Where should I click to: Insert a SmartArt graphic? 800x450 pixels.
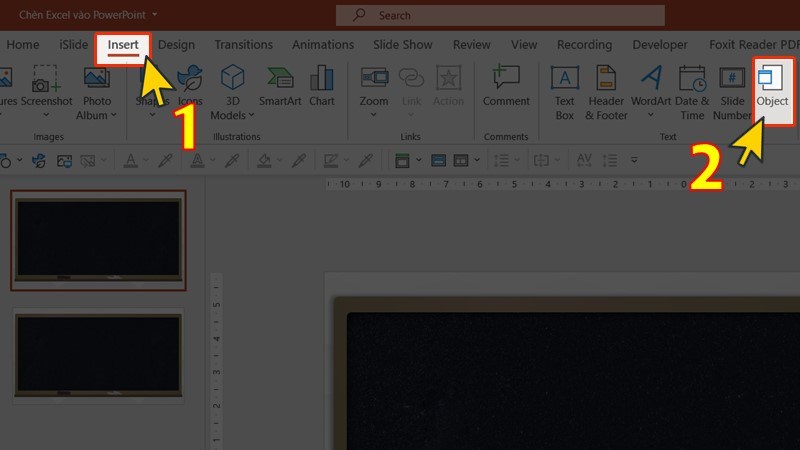point(280,88)
